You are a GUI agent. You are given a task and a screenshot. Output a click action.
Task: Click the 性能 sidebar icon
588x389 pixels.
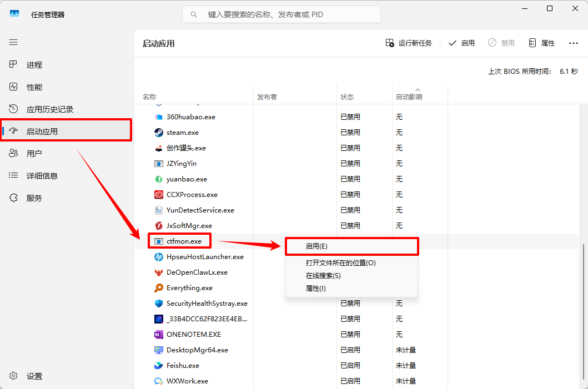[x=13, y=87]
